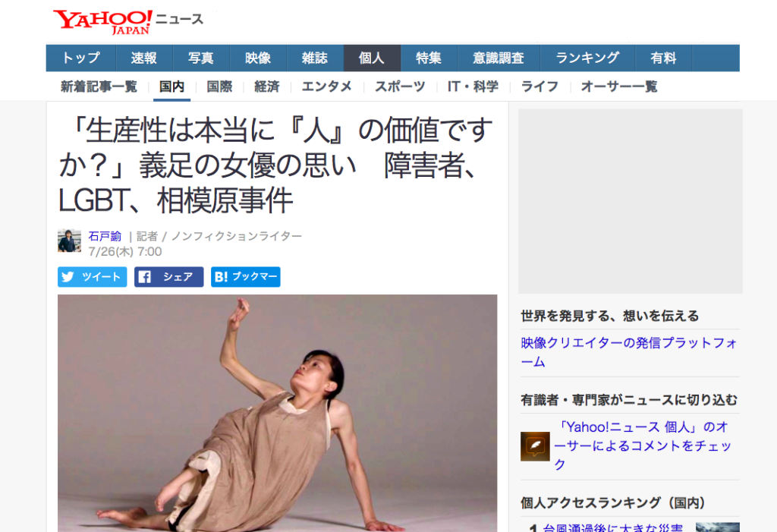Click the Facebook シェア button
The image size is (777, 532).
click(169, 277)
